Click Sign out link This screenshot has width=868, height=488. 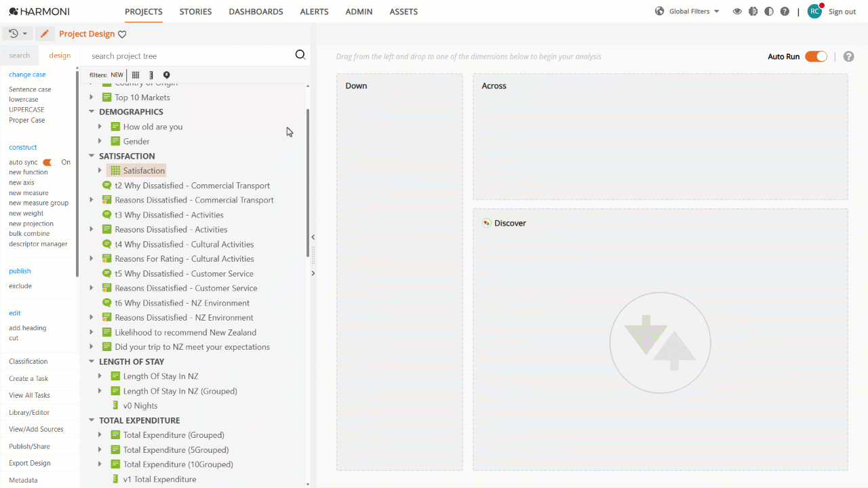[x=842, y=12]
